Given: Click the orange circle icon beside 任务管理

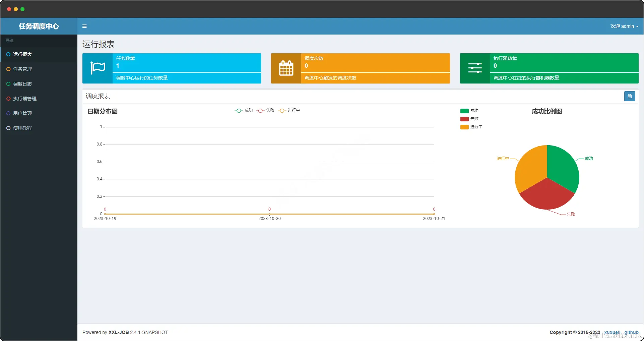Looking at the screenshot, I should pos(8,69).
